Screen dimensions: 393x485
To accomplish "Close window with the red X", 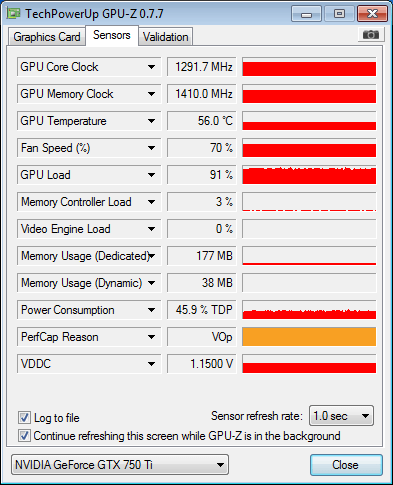I will [x=372, y=14].
